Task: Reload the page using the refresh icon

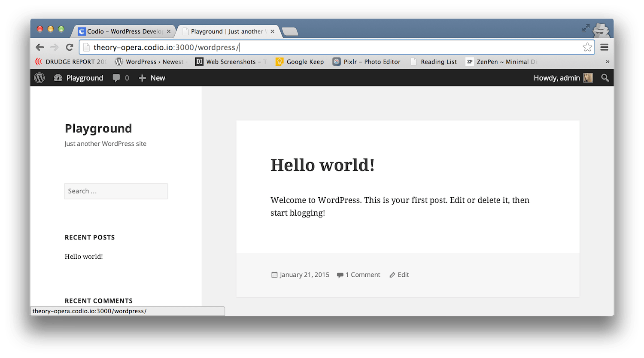Action: (x=70, y=47)
